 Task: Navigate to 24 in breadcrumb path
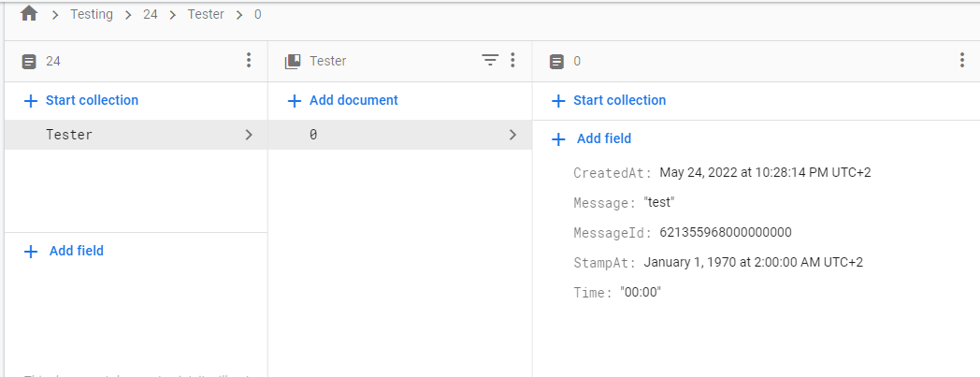(150, 14)
